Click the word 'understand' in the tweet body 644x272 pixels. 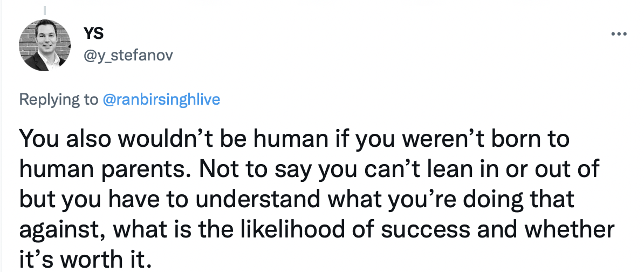click(258, 199)
